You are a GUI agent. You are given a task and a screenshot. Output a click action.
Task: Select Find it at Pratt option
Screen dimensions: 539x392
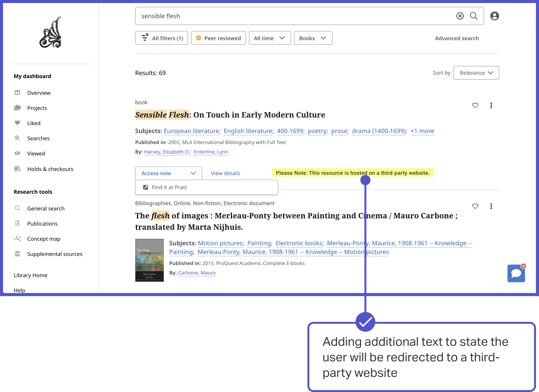coord(169,187)
